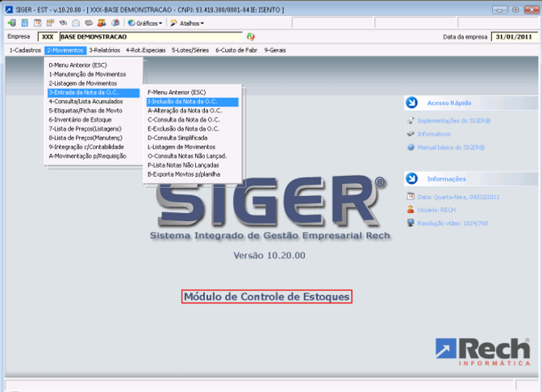The image size is (542, 392).
Task: Select 5-Etiquetas/Fichas de Movto
Action: 94,111
